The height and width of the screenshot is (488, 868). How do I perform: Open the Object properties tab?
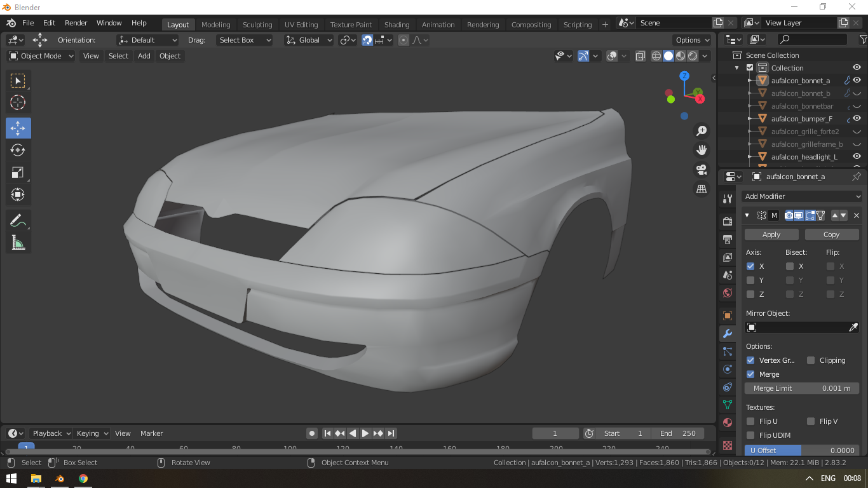[728, 316]
